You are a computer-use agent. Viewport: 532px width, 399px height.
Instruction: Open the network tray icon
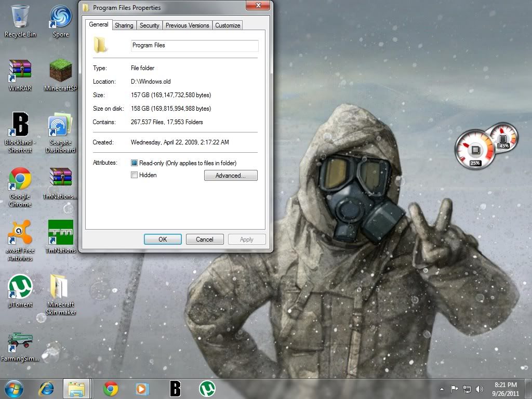(x=467, y=389)
